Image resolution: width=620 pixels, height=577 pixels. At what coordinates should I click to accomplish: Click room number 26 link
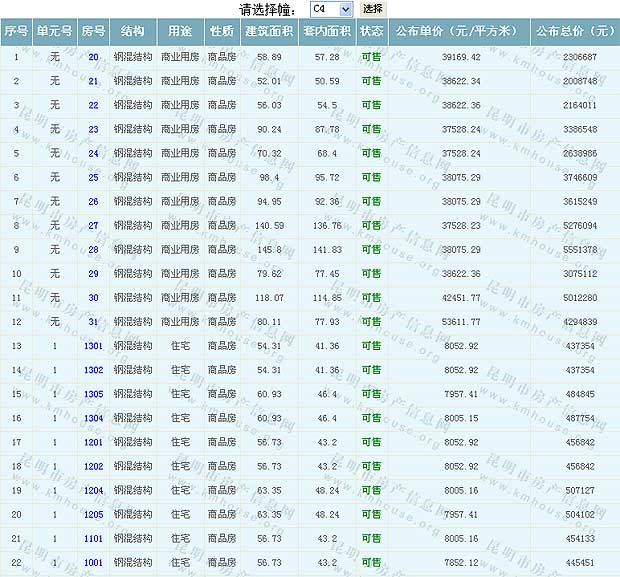(93, 201)
